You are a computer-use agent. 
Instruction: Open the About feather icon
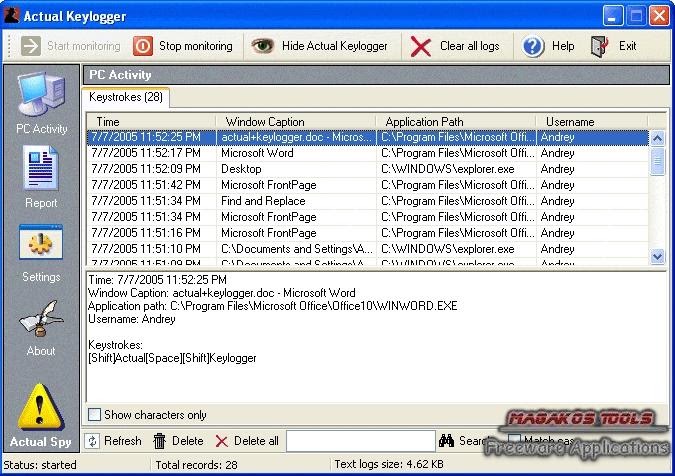(41, 319)
